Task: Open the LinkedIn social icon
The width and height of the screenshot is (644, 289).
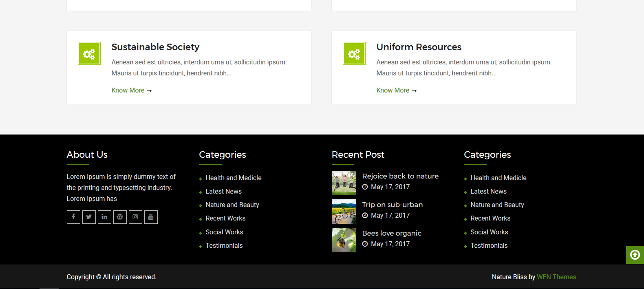Action: pyautogui.click(x=104, y=217)
